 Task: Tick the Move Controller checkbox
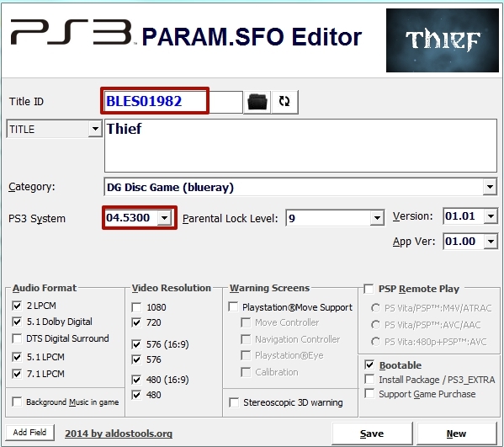246,322
